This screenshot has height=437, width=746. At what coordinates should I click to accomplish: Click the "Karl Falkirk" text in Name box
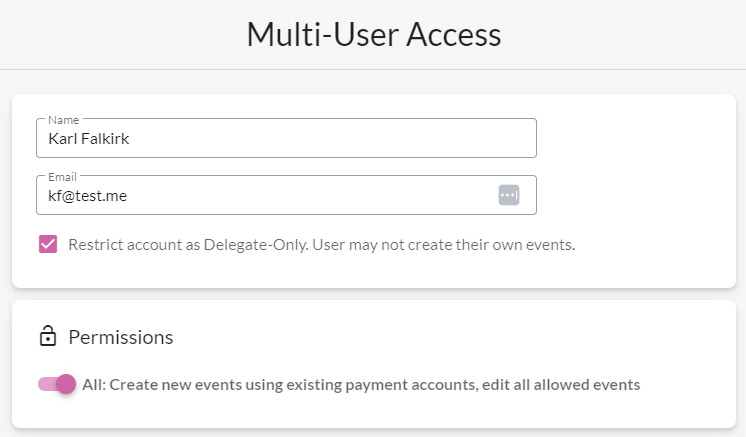tap(88, 138)
